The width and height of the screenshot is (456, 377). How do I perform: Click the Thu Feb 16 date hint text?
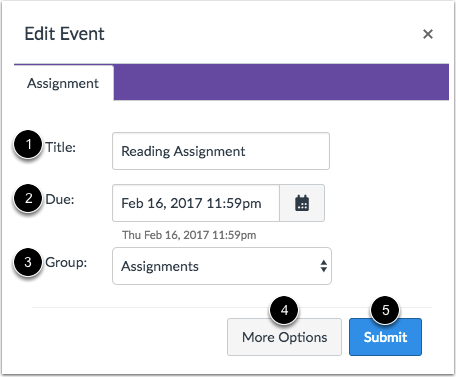pos(189,235)
